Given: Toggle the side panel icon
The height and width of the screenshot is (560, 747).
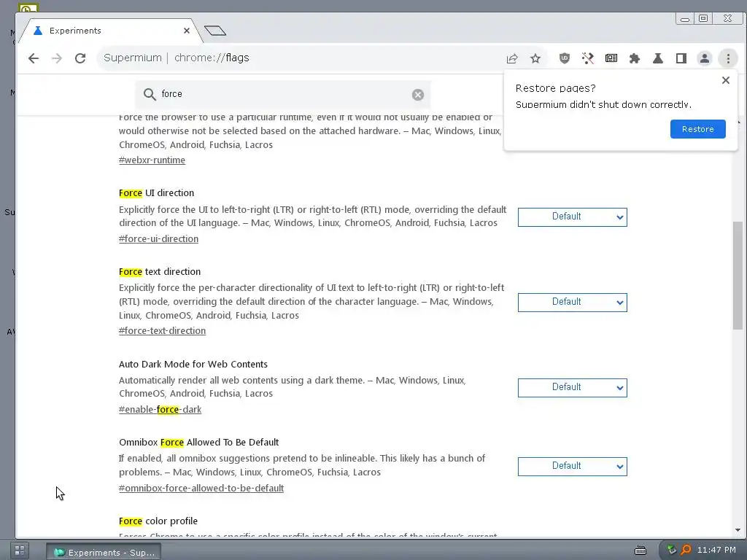Looking at the screenshot, I should pos(681,58).
